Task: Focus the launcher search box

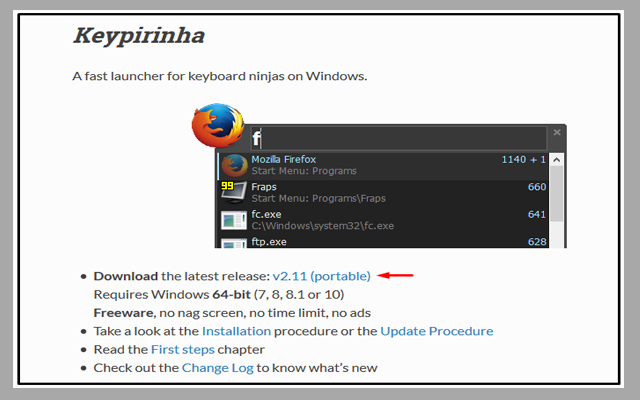Action: [x=400, y=138]
